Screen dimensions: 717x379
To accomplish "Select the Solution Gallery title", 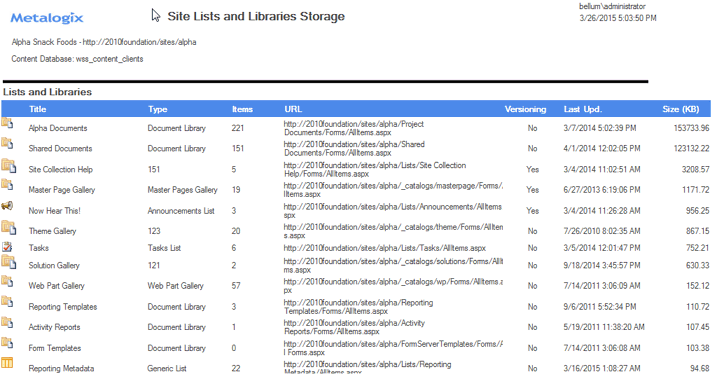I will tap(54, 266).
